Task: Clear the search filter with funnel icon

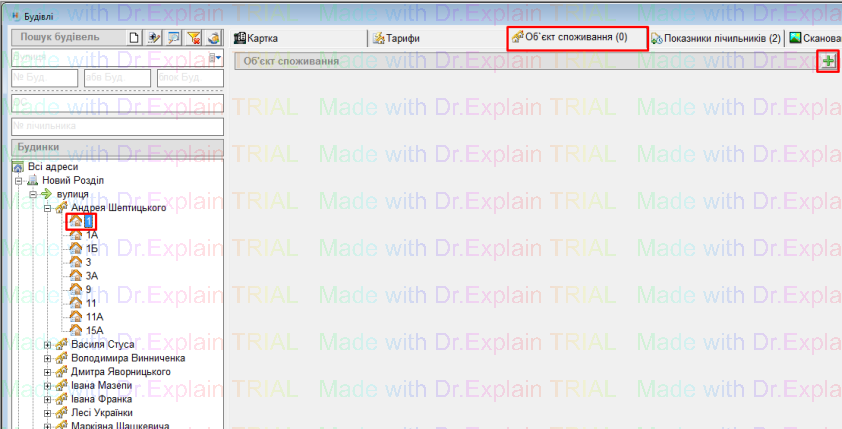Action: [x=194, y=38]
